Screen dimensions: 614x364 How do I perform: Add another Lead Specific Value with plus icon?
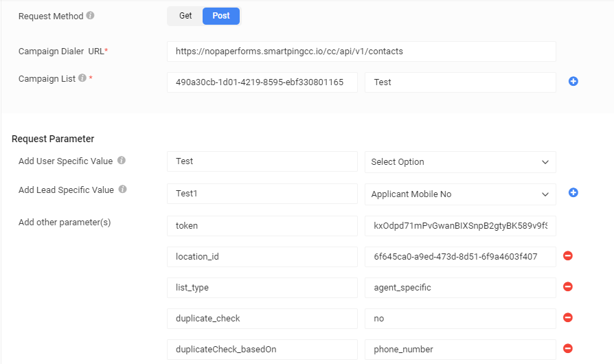(573, 193)
